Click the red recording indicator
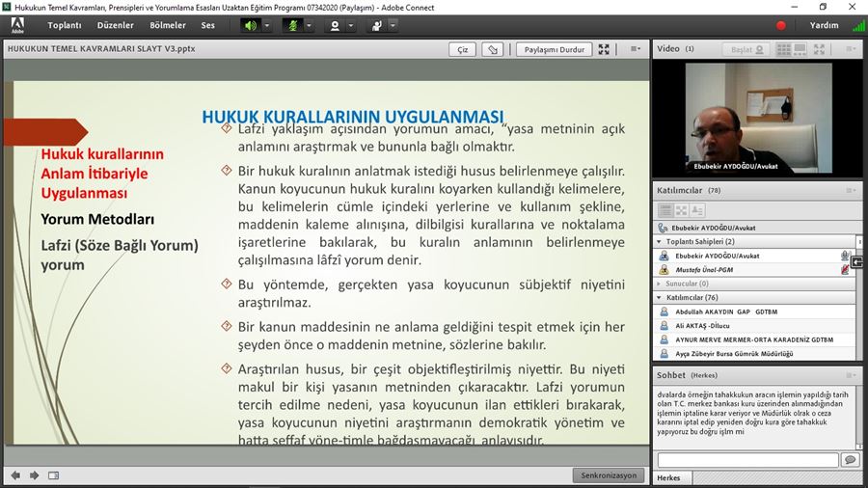868x488 pixels. (781, 25)
